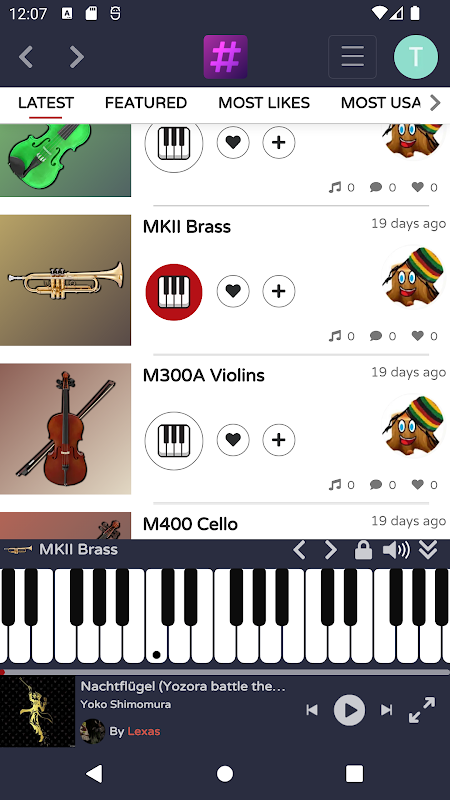Seek on the track progress bar
This screenshot has height=800, width=450.
tap(225, 672)
